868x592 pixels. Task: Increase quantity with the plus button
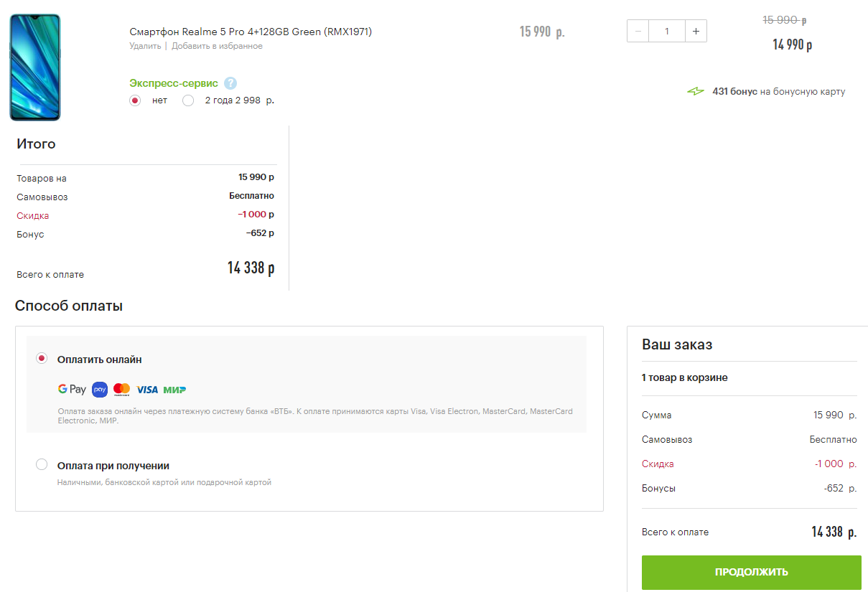pos(696,31)
